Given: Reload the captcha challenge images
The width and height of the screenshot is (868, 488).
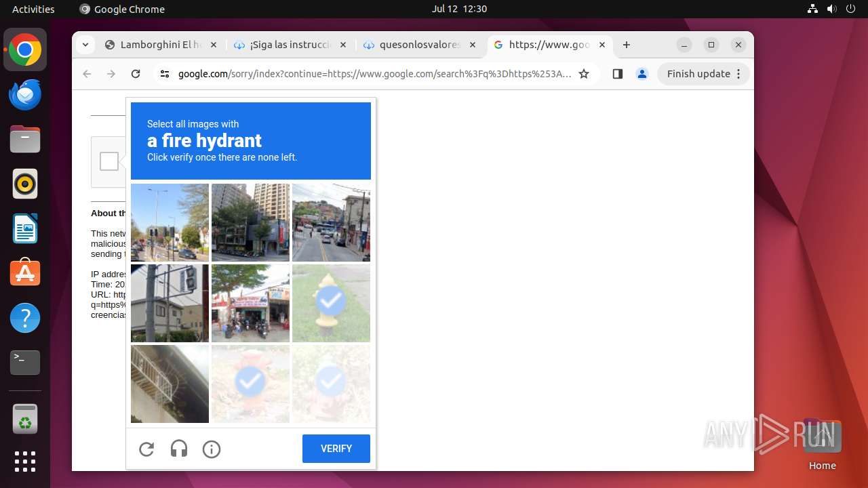Looking at the screenshot, I should (x=146, y=449).
